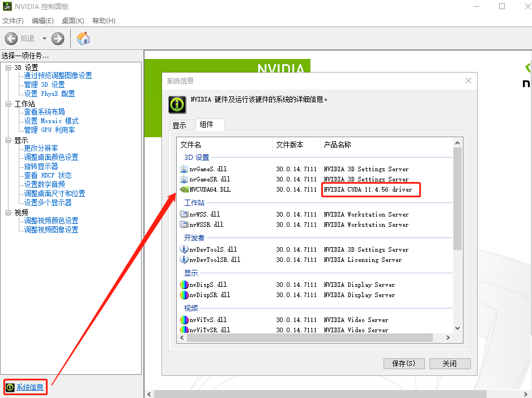Click the file list scroll-down arrow
532x398 pixels.
(x=457, y=328)
